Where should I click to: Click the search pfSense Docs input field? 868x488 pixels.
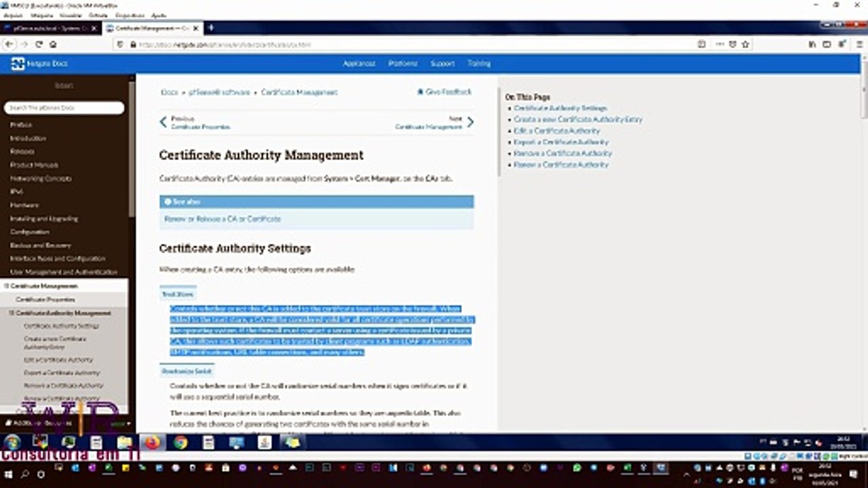(x=64, y=108)
